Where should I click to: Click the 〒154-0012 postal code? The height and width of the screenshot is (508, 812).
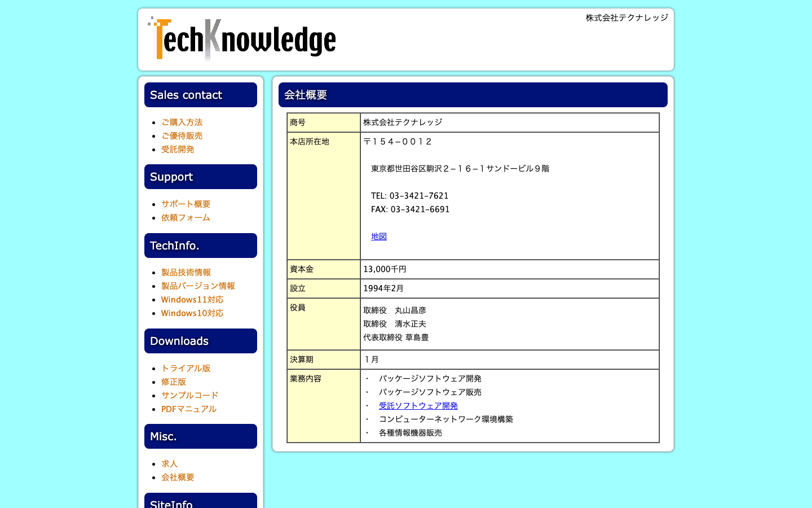tap(398, 142)
